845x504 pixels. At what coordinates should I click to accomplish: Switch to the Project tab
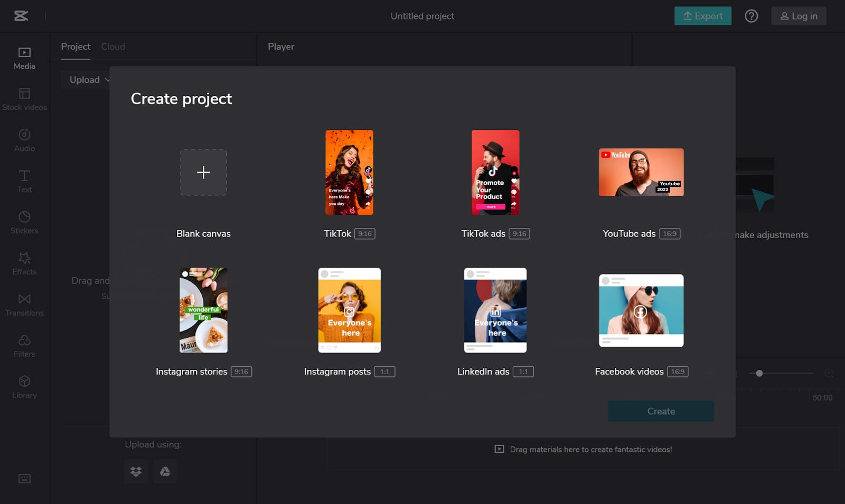(x=76, y=46)
